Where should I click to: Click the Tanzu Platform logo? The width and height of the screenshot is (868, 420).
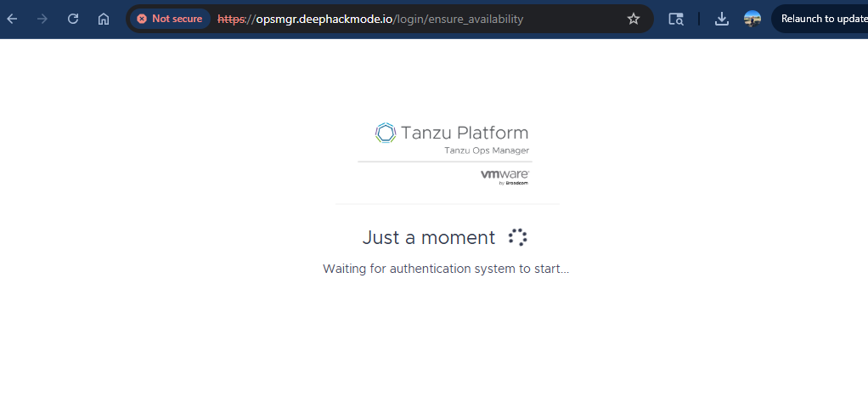(x=452, y=133)
